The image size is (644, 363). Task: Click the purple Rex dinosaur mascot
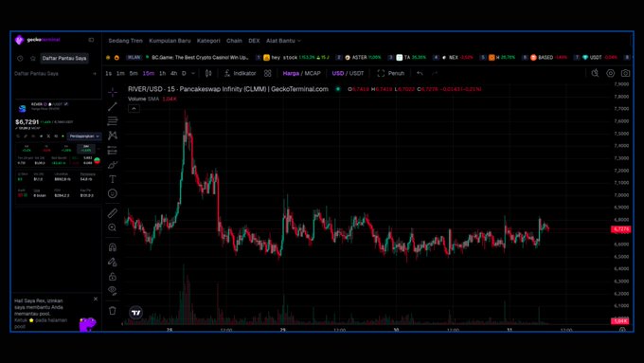click(87, 324)
